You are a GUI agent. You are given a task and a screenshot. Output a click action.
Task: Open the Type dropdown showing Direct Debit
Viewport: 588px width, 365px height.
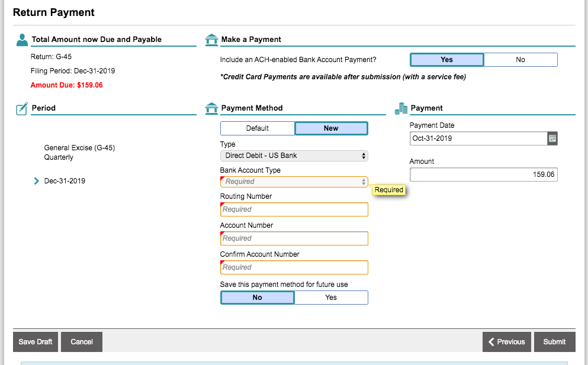[294, 156]
